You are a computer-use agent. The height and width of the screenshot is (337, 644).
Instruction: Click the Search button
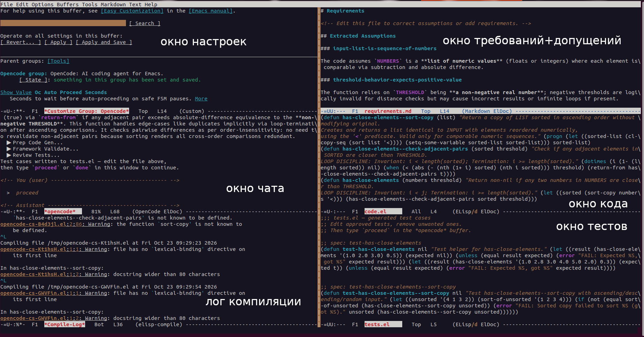click(145, 23)
